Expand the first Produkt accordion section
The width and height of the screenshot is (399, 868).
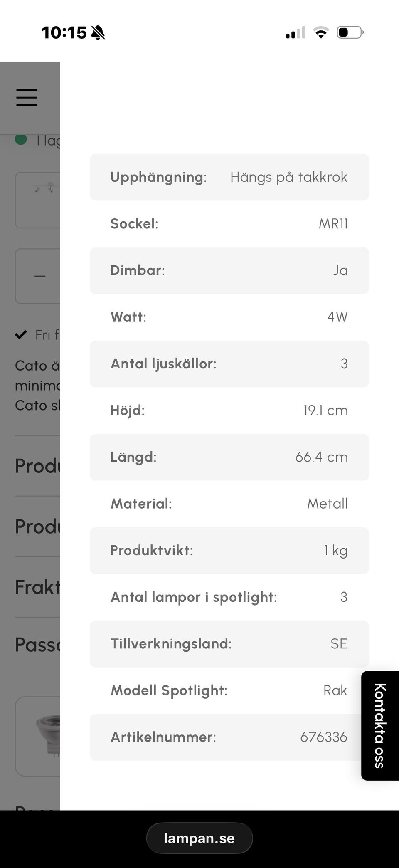(37, 466)
